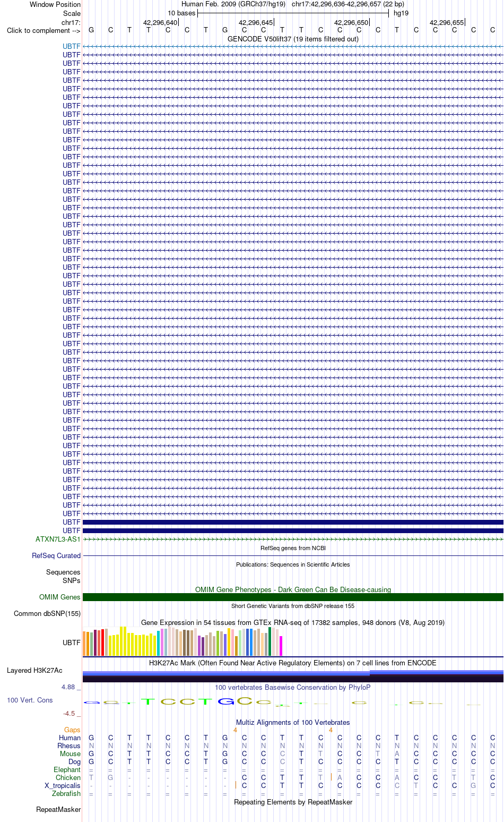Click the highlighted light-blue UBTF transcript label
Viewport: 504px width, 822px height.
point(72,46)
